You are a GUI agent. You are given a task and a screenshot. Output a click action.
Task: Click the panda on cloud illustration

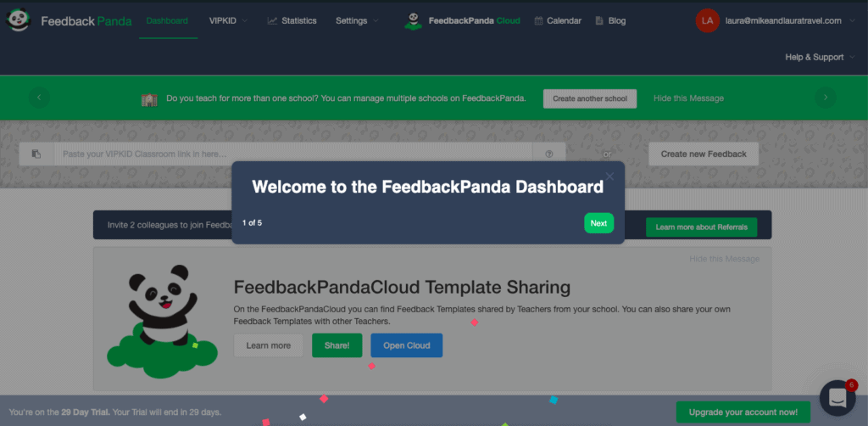(162, 322)
